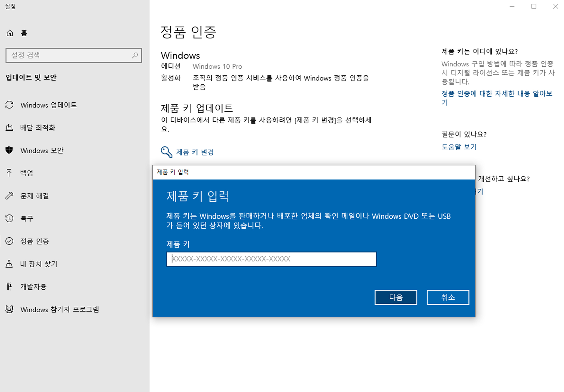Click the Developer (개발자용) tools icon
The image size is (564, 392).
(x=9, y=286)
